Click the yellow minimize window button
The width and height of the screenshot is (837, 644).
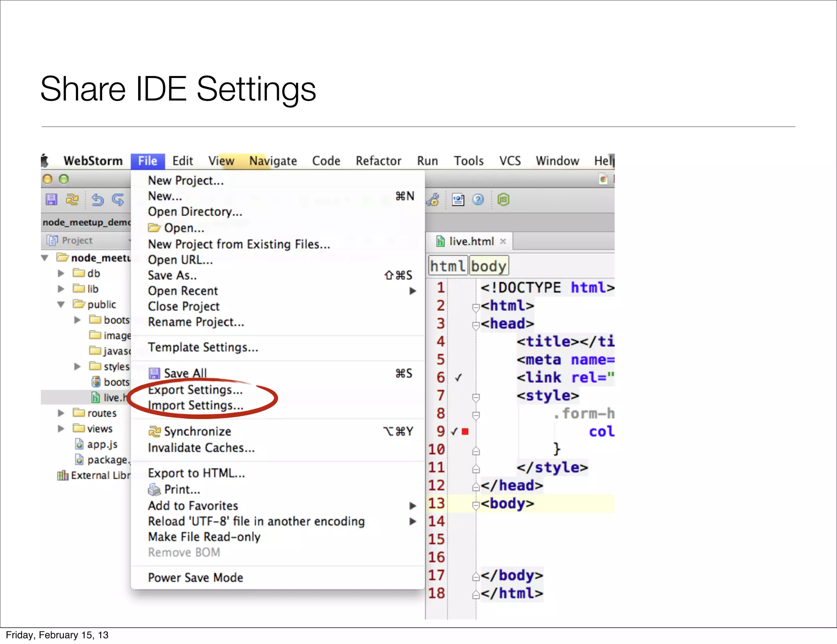point(47,179)
